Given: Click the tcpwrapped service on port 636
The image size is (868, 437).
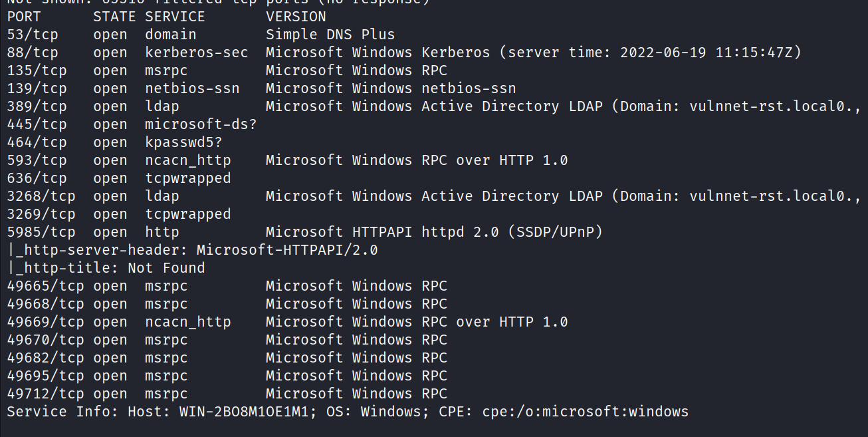Looking at the screenshot, I should [188, 178].
